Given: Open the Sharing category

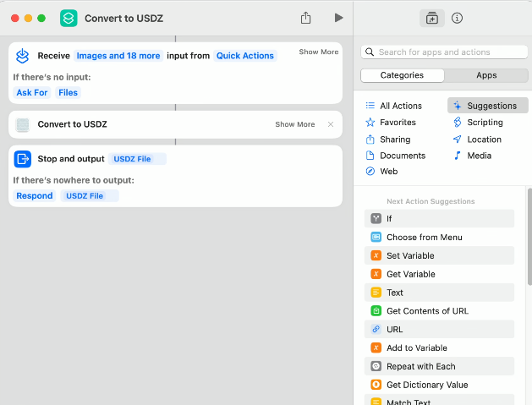Looking at the screenshot, I should tap(388, 140).
